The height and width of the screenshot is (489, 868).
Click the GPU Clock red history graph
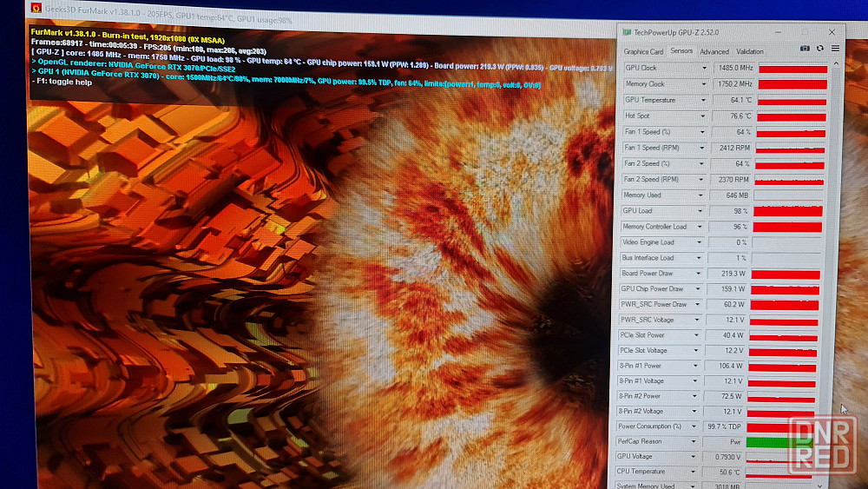[792, 69]
